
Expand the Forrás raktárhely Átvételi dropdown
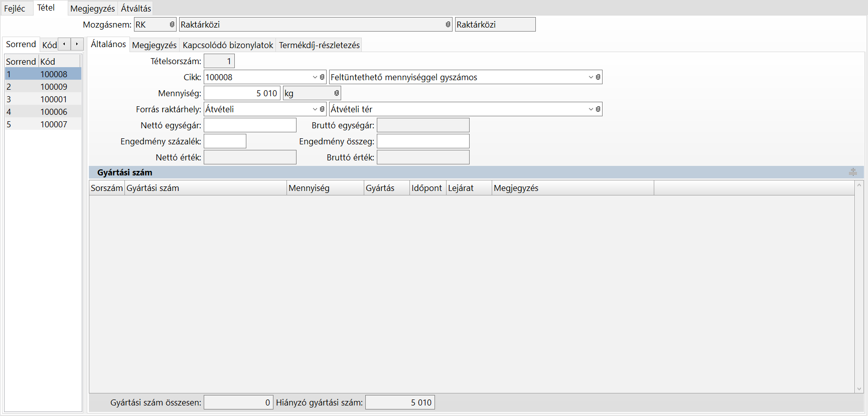[x=315, y=109]
